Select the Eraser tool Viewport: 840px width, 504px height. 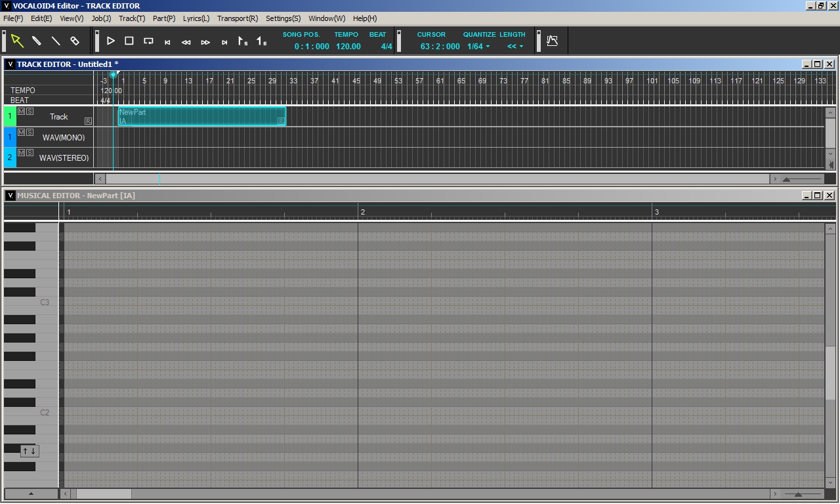coord(75,40)
